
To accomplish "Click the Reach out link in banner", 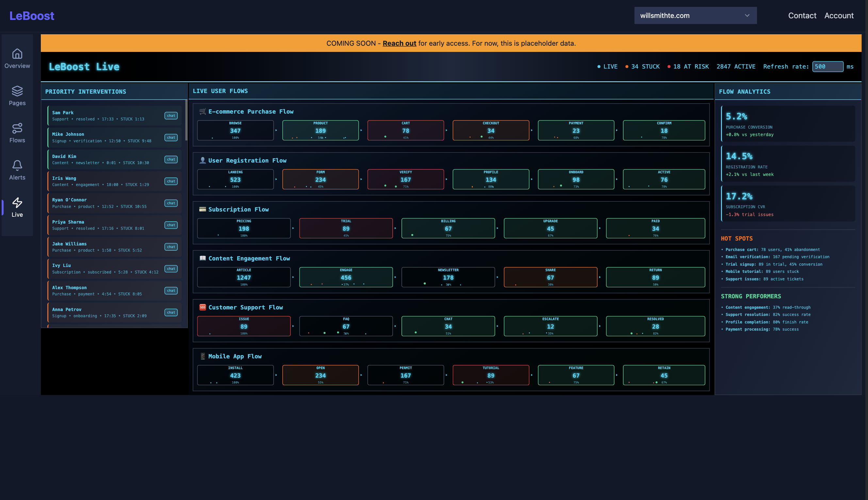I will [x=399, y=43].
